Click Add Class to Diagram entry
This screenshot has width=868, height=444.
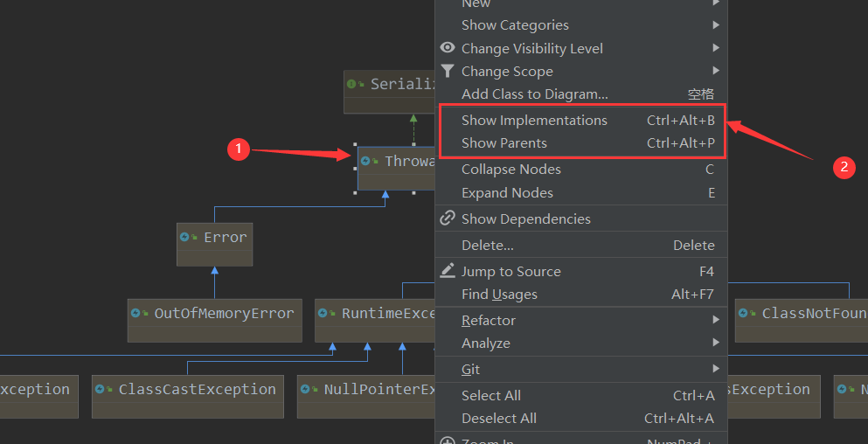[x=534, y=94]
